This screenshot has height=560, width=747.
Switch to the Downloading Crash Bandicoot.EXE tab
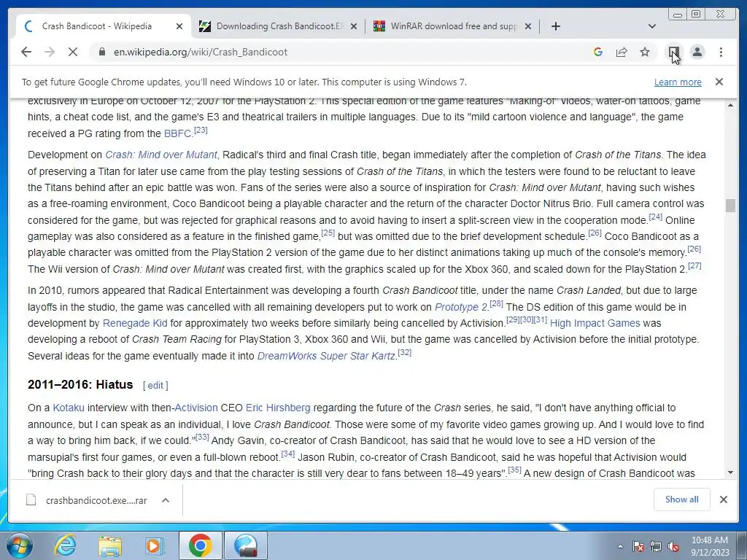[279, 26]
